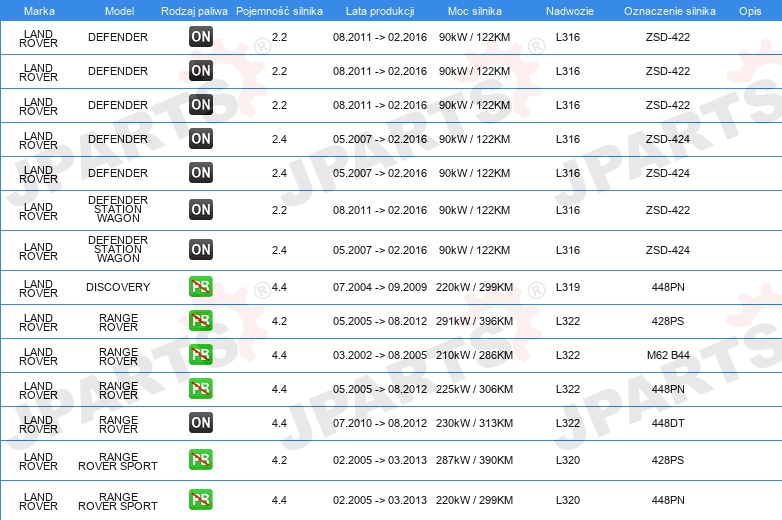Click production years 07.2010 -> 08.2012
Image resolution: width=782 pixels, height=520 pixels.
coord(380,423)
